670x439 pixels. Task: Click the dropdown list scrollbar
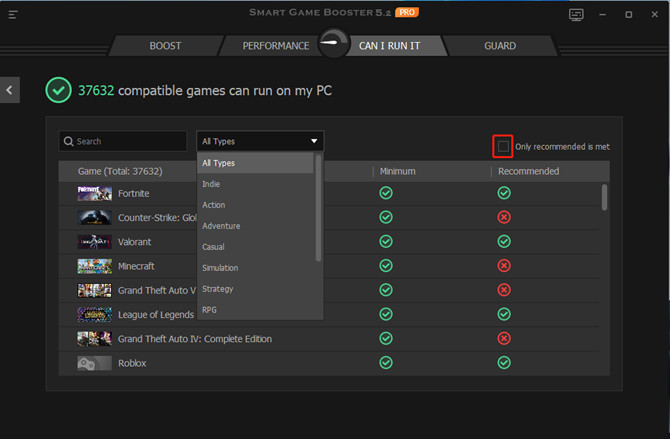click(x=318, y=208)
